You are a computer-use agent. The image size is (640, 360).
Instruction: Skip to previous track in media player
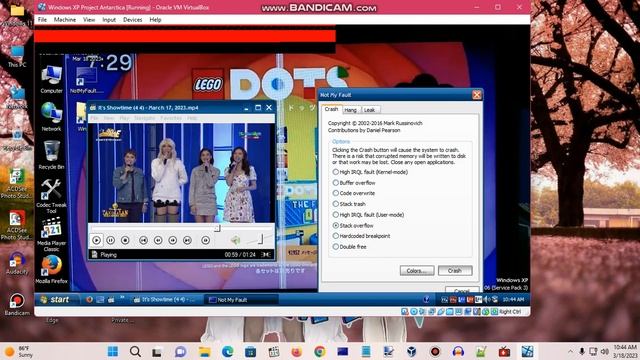143,240
